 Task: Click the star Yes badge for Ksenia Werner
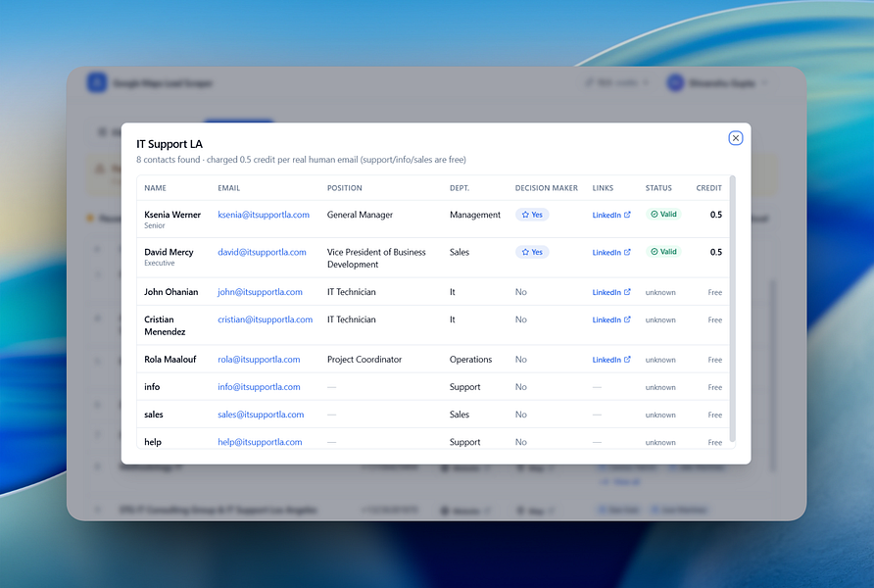(532, 215)
